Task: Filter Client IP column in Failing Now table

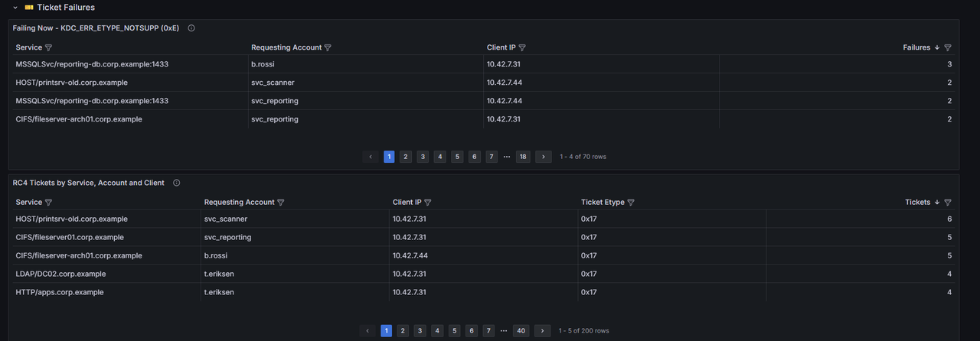Action: coord(522,47)
